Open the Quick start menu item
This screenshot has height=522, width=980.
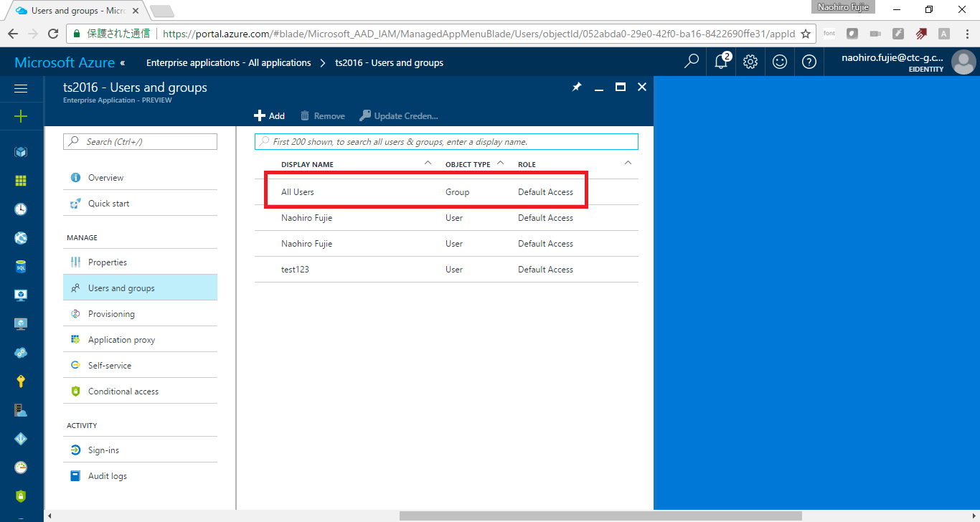point(140,204)
